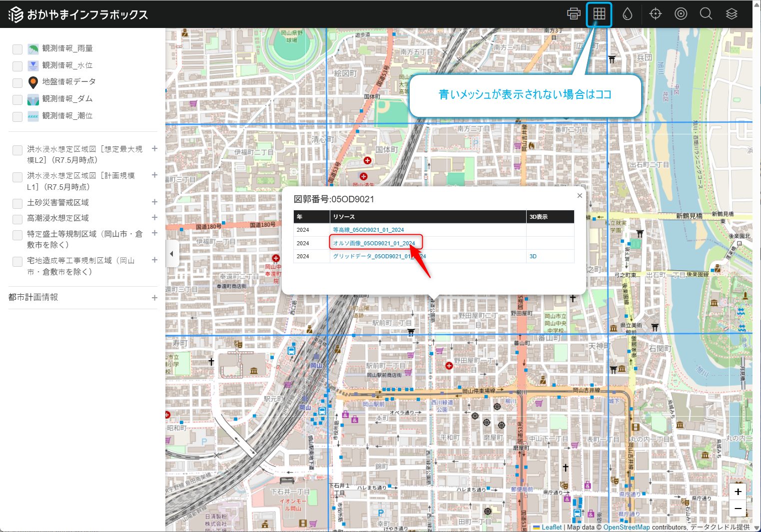761x532 pixels.
Task: Click the concentric circle target icon
Action: pos(681,14)
